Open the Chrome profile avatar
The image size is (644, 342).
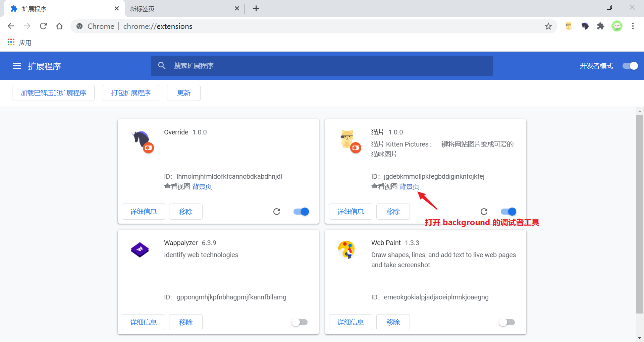point(617,26)
